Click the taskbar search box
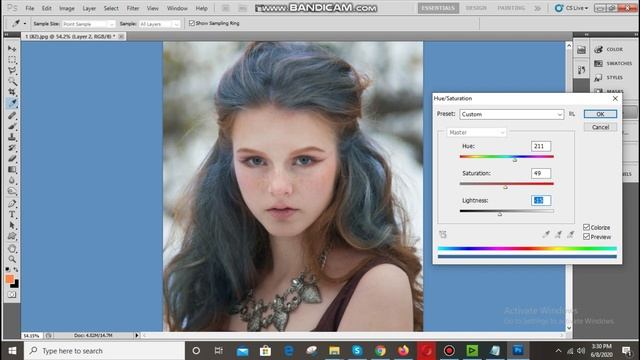This screenshot has width=640, height=360. (104, 351)
